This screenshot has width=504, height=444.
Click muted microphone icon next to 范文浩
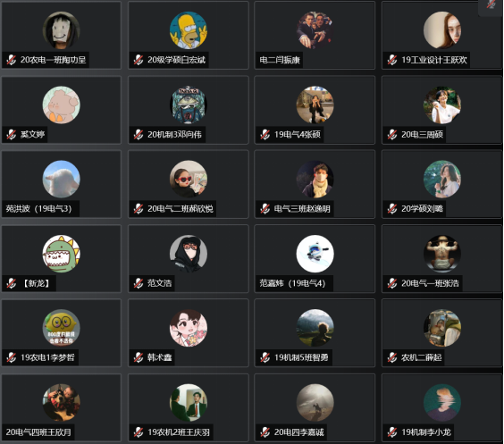[x=139, y=283]
